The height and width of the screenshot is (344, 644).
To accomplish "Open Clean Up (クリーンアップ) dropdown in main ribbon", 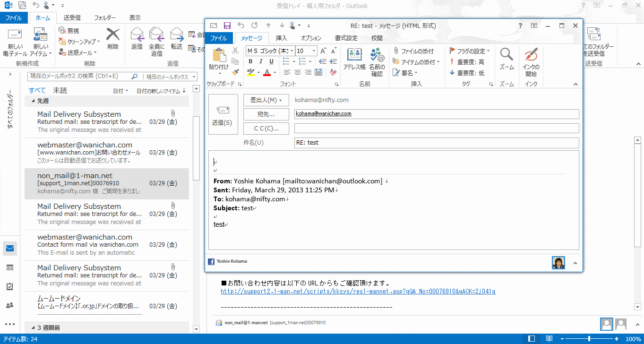I will 79,42.
